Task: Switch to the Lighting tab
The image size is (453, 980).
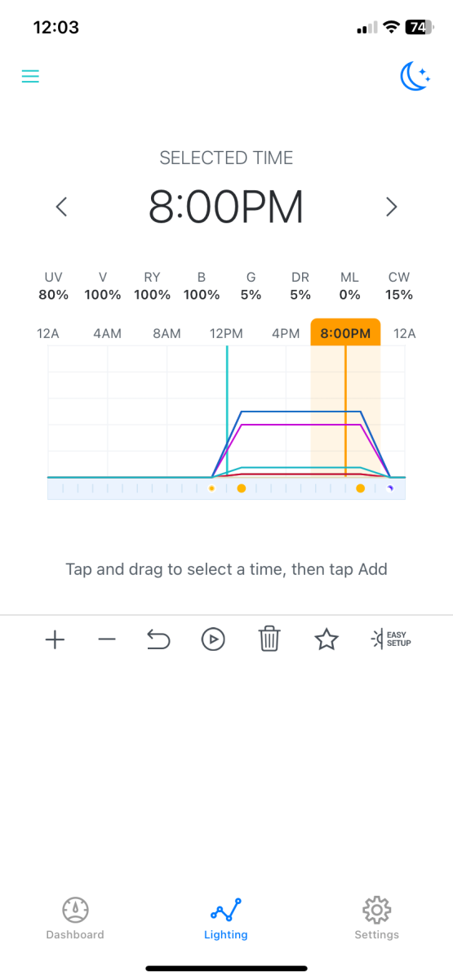Action: tap(226, 919)
